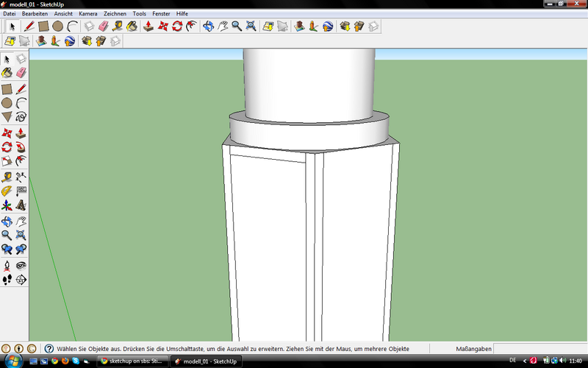Open the Fenster menu
This screenshot has width=588, height=368.
[161, 14]
